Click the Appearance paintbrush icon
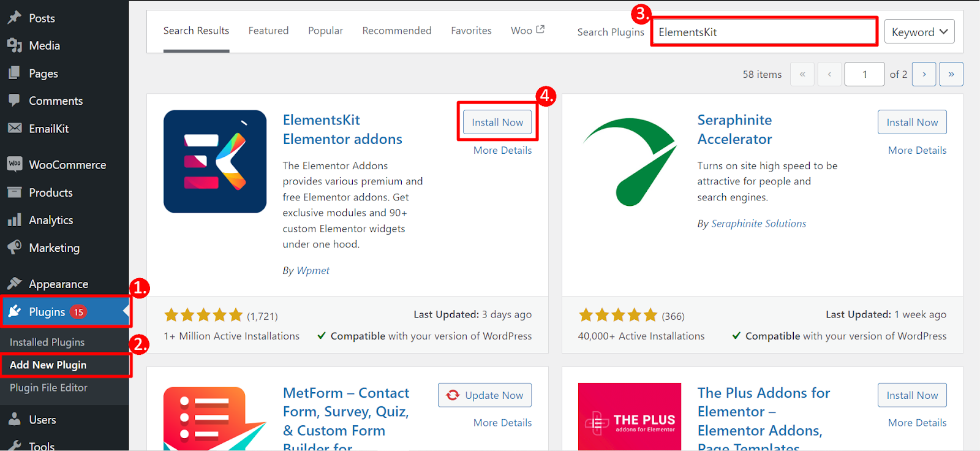980x451 pixels. pos(15,283)
